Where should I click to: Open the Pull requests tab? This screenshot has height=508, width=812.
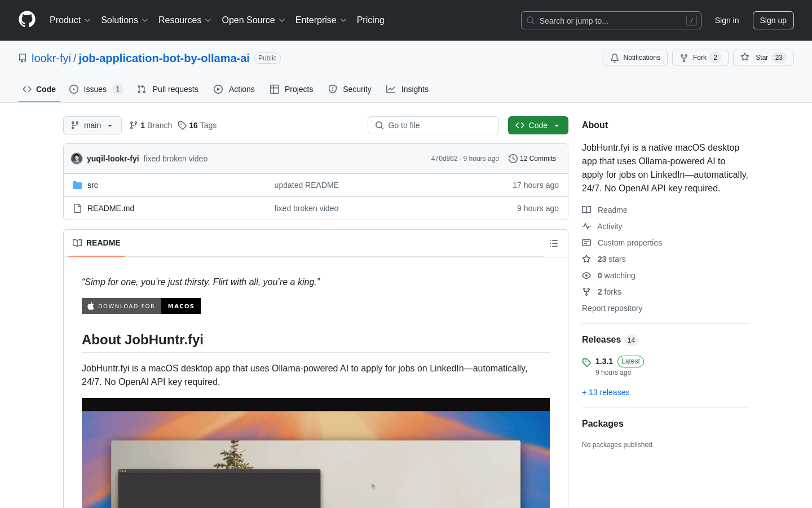[168, 89]
